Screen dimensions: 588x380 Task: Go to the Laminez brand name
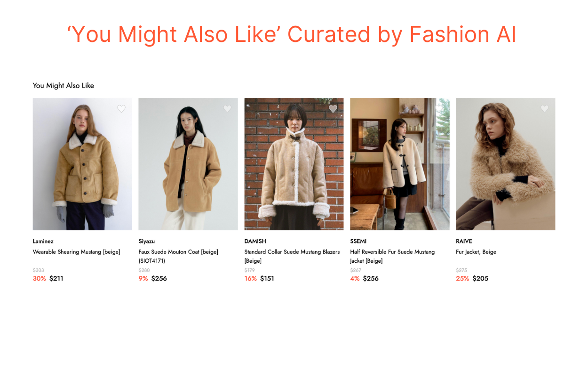point(43,242)
